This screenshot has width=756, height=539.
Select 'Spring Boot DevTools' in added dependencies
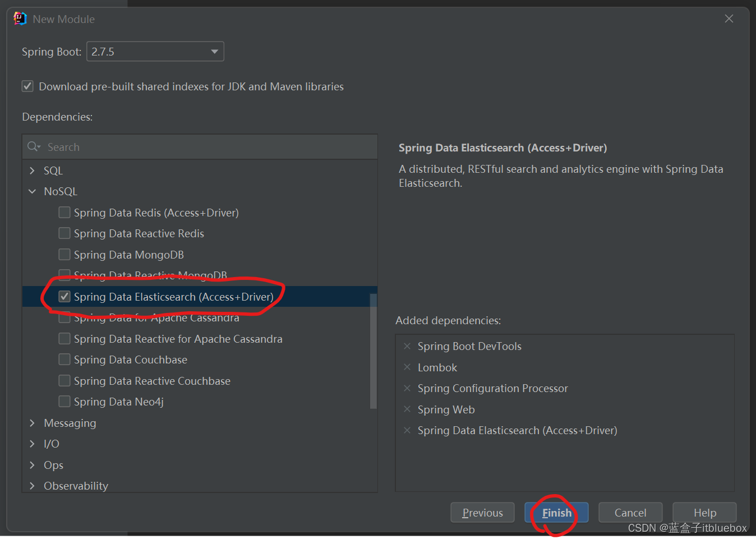coord(469,346)
